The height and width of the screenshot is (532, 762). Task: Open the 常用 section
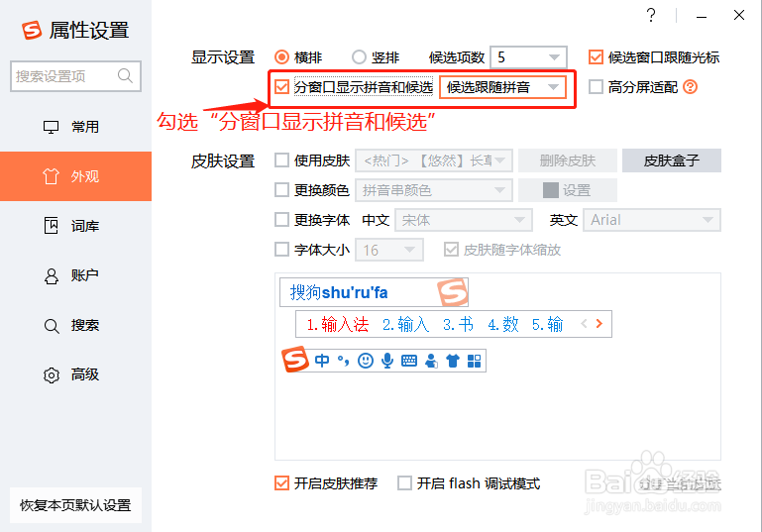[x=76, y=127]
